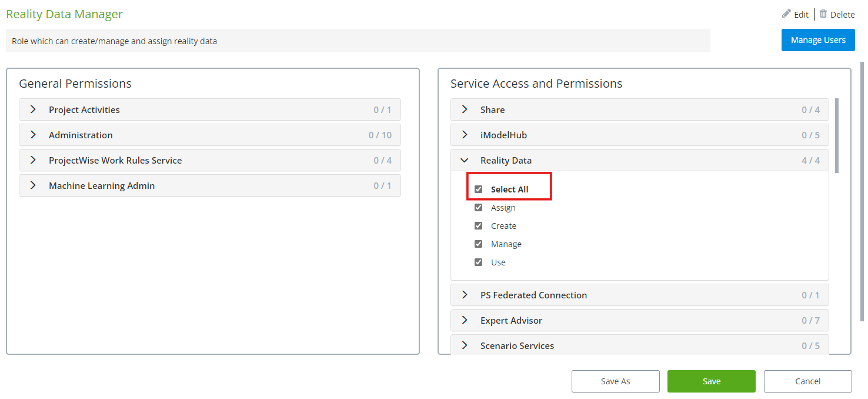Viewport: 868px width, 399px height.
Task: Uncheck the Select All checkbox
Action: (479, 189)
